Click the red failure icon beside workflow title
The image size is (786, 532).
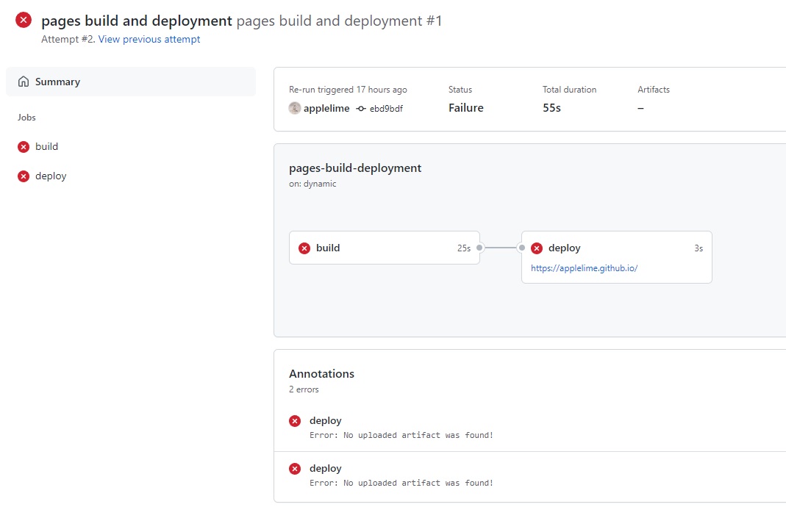(x=23, y=20)
